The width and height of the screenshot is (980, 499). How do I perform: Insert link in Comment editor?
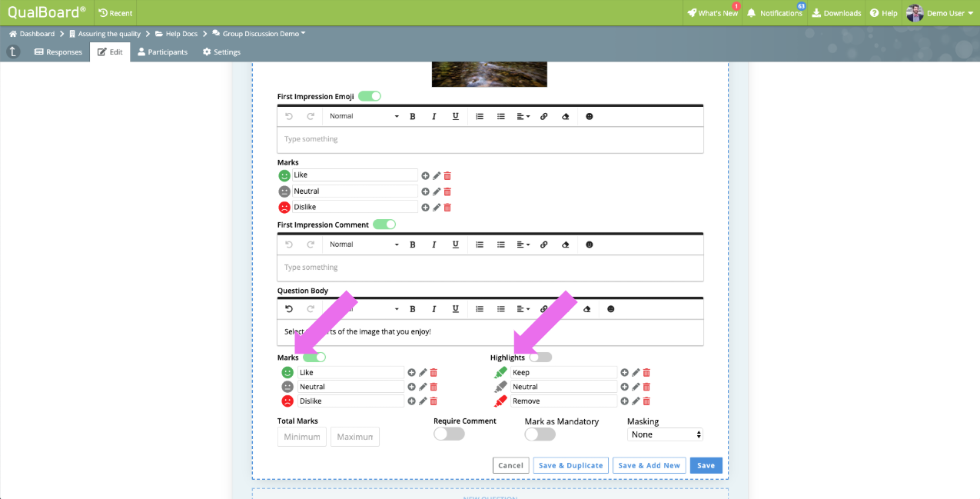coord(544,245)
